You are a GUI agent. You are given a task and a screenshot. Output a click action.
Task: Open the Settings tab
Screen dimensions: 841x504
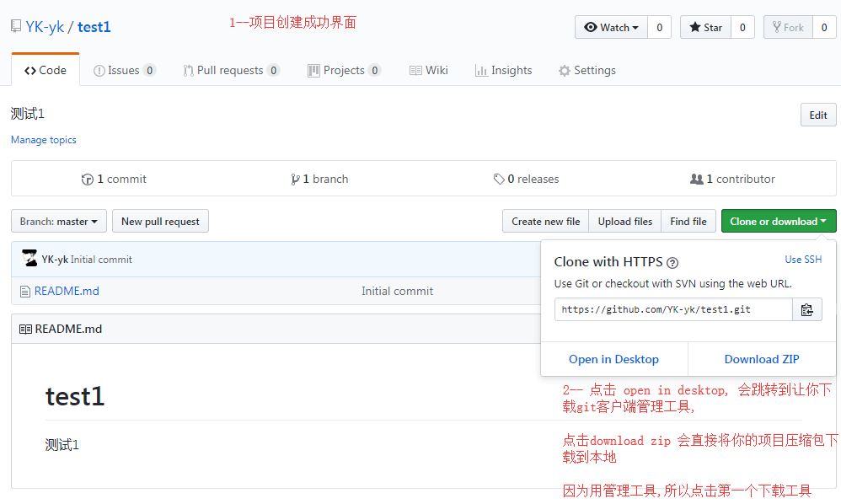tap(587, 70)
